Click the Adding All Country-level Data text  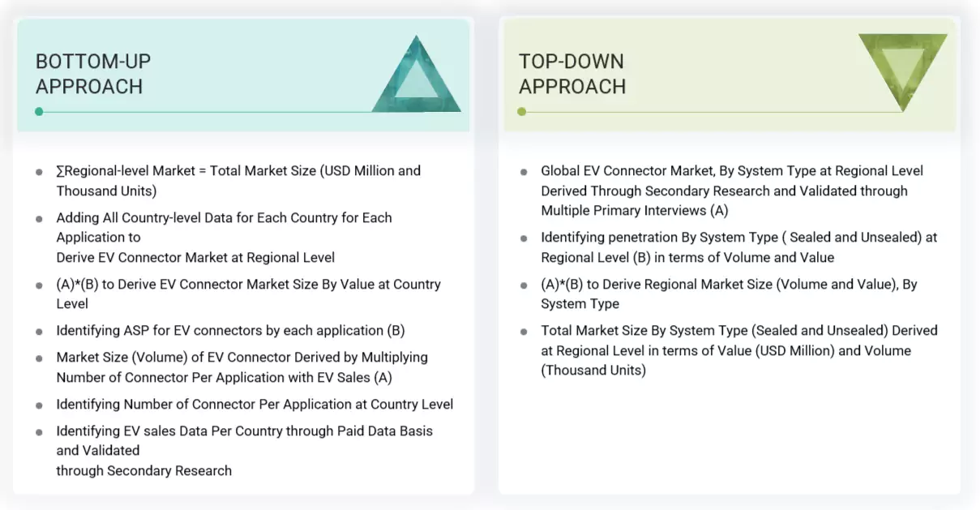[224, 218]
